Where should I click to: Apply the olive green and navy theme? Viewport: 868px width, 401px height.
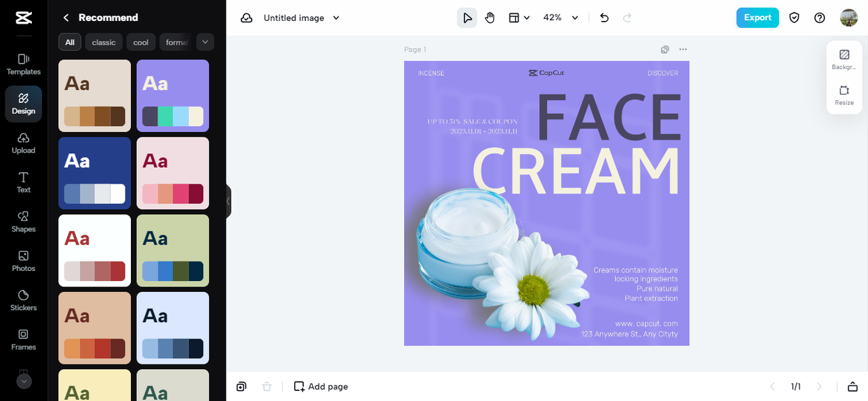[x=173, y=251]
